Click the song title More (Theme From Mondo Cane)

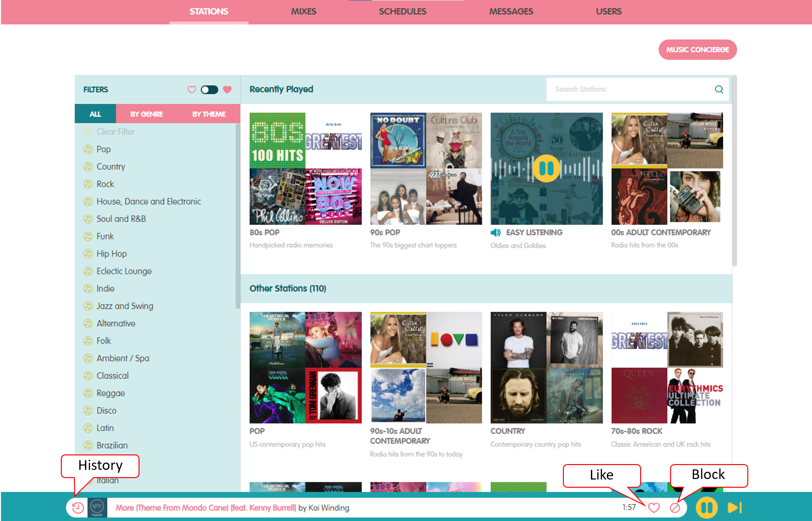pos(206,508)
